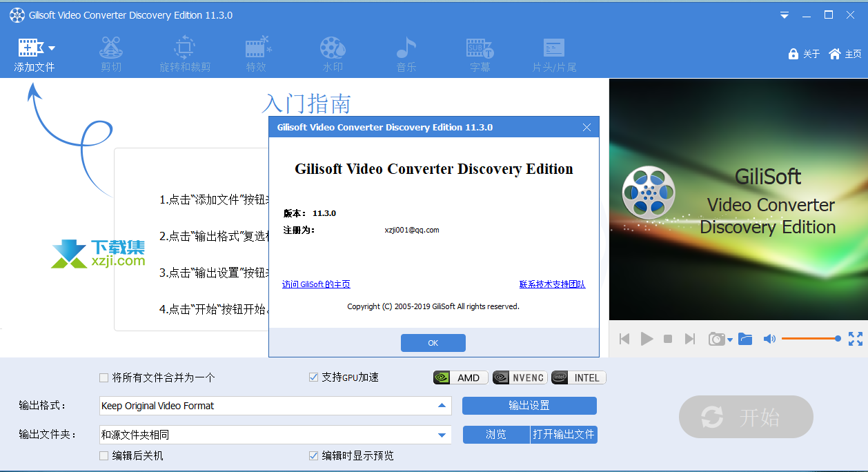Image resolution: width=868 pixels, height=472 pixels.
Task: Select the AMD GPU badge
Action: click(x=460, y=377)
